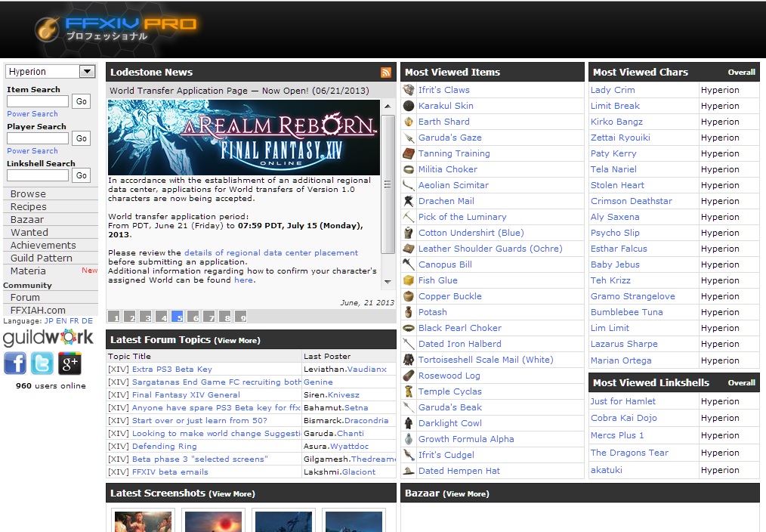The image size is (766, 532).
Task: Open the regional data center placement details link
Action: [271, 252]
